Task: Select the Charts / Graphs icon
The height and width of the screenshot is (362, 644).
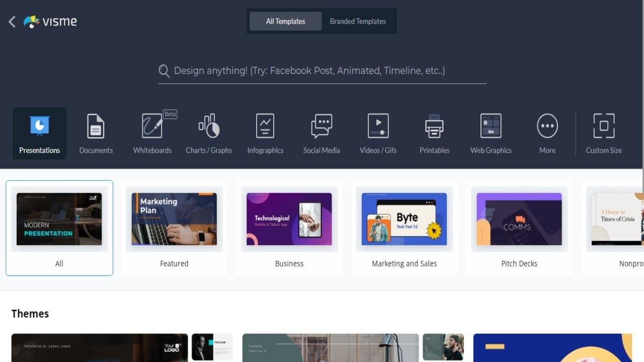Action: click(x=209, y=126)
